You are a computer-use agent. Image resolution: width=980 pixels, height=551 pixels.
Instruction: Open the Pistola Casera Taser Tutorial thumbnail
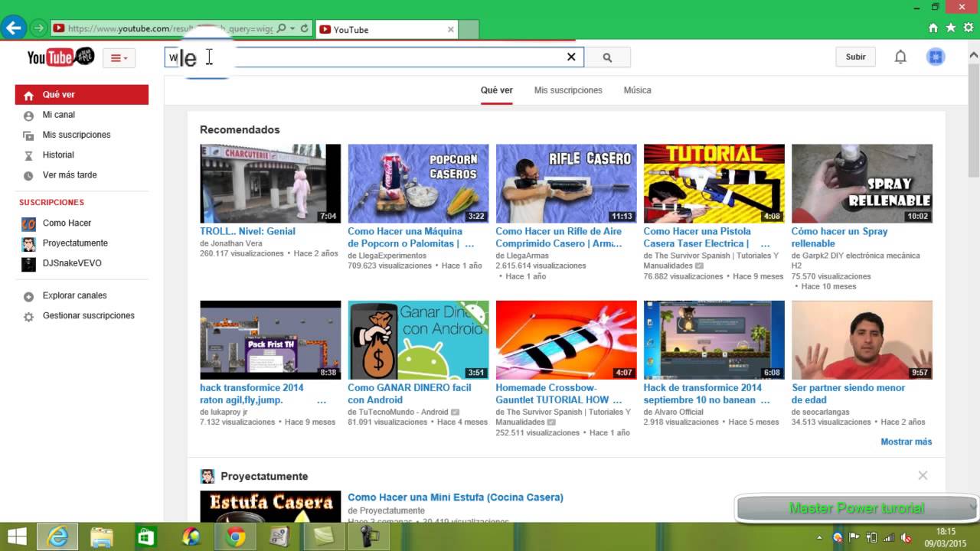tap(714, 184)
